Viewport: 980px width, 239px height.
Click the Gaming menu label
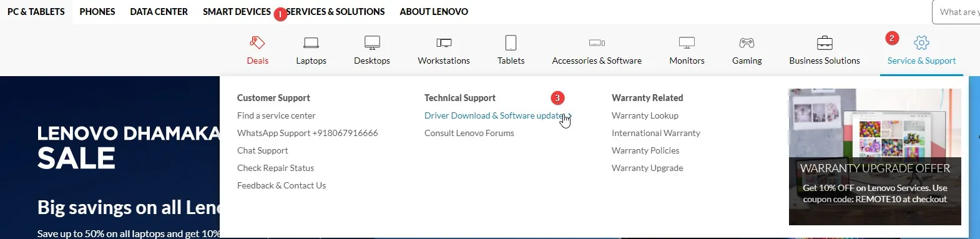(x=747, y=61)
